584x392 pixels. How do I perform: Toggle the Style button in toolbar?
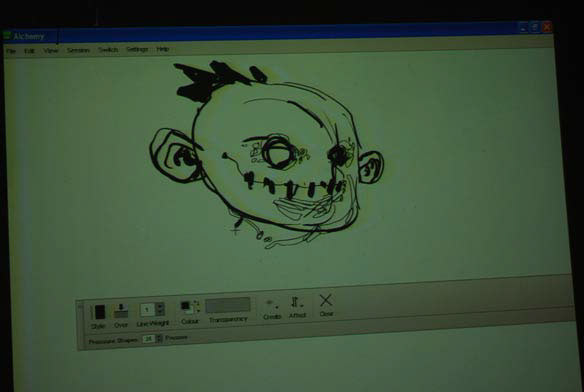tap(99, 312)
